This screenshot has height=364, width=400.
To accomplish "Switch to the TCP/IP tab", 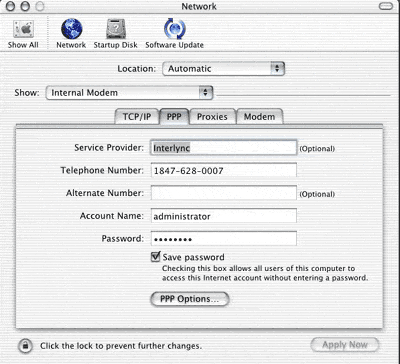I will click(137, 117).
